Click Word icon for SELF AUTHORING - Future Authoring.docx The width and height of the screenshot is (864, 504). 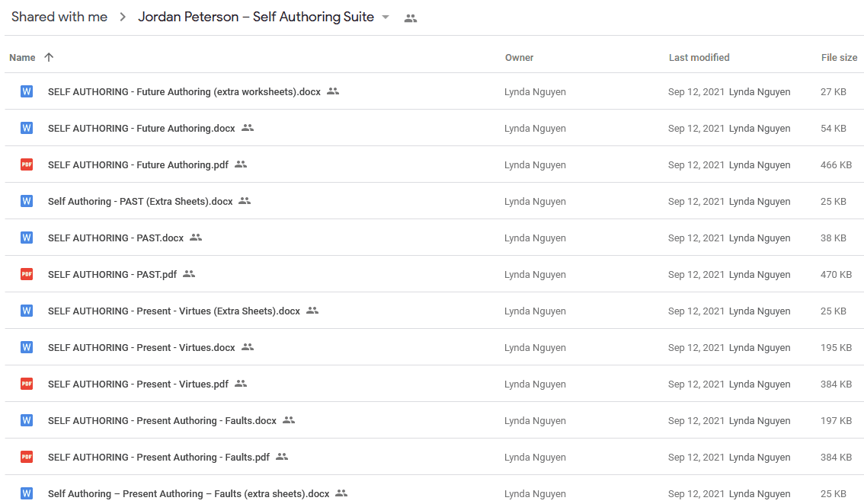(x=27, y=128)
